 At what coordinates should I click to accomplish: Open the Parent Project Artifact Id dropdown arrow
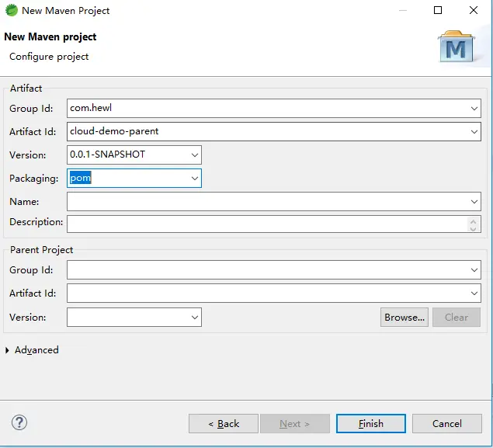[474, 293]
